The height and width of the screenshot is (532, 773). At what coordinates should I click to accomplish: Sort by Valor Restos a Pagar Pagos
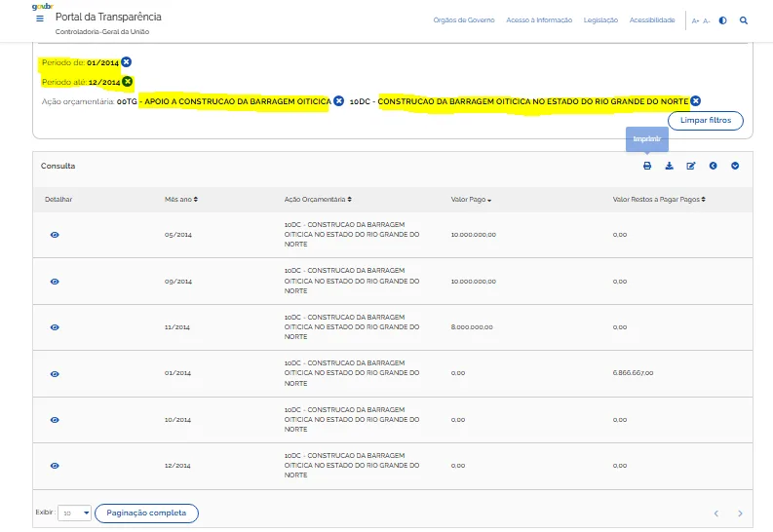point(659,200)
